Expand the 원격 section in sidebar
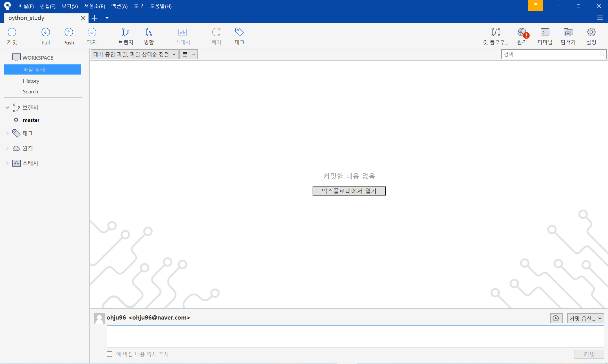This screenshot has width=608, height=364. (x=7, y=148)
